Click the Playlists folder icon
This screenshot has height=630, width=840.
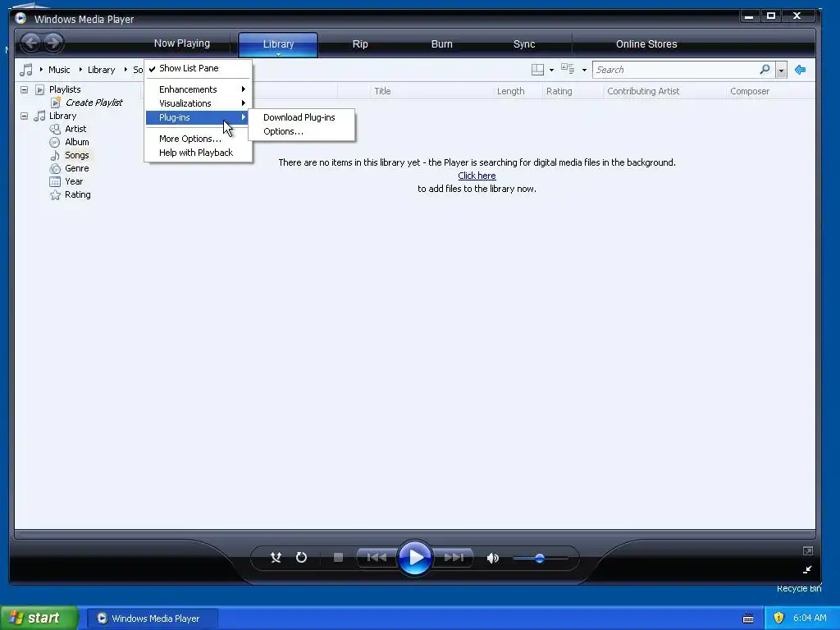39,89
